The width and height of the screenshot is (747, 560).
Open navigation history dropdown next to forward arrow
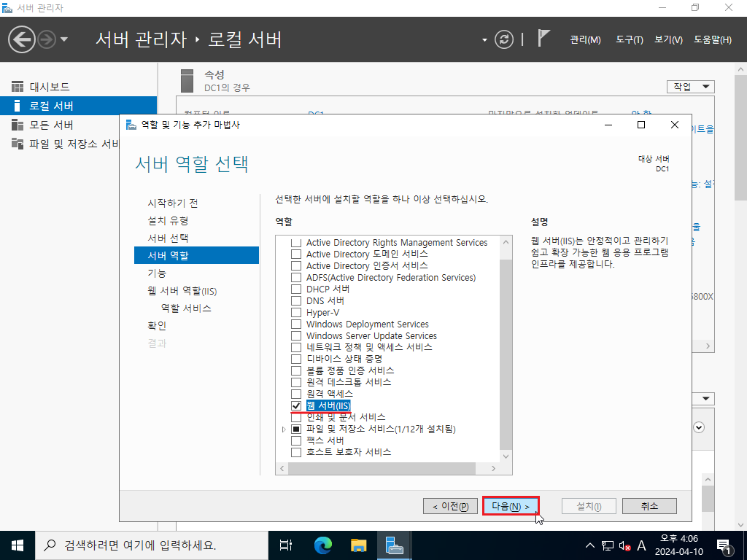[x=64, y=39]
